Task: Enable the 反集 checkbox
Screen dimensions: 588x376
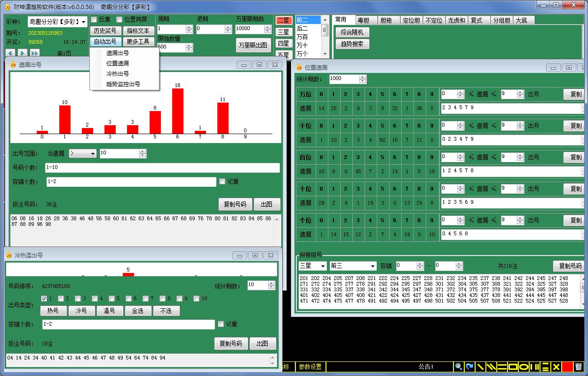Action: (94, 20)
